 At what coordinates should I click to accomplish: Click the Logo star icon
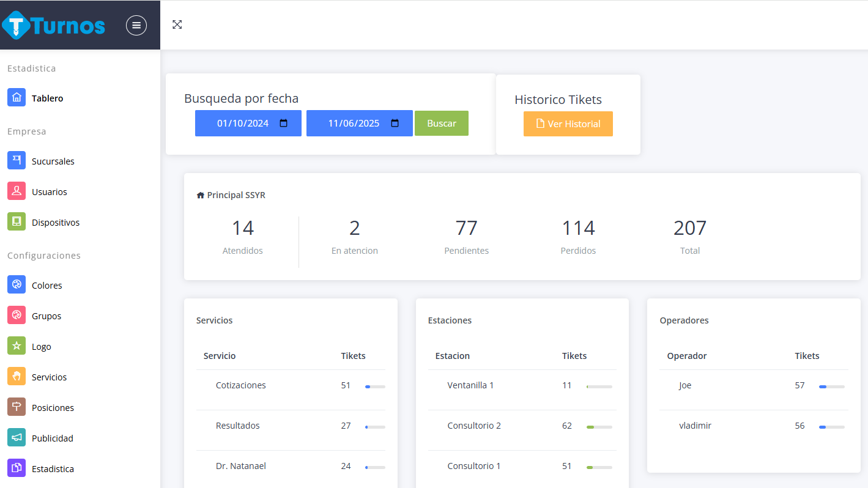coord(17,346)
